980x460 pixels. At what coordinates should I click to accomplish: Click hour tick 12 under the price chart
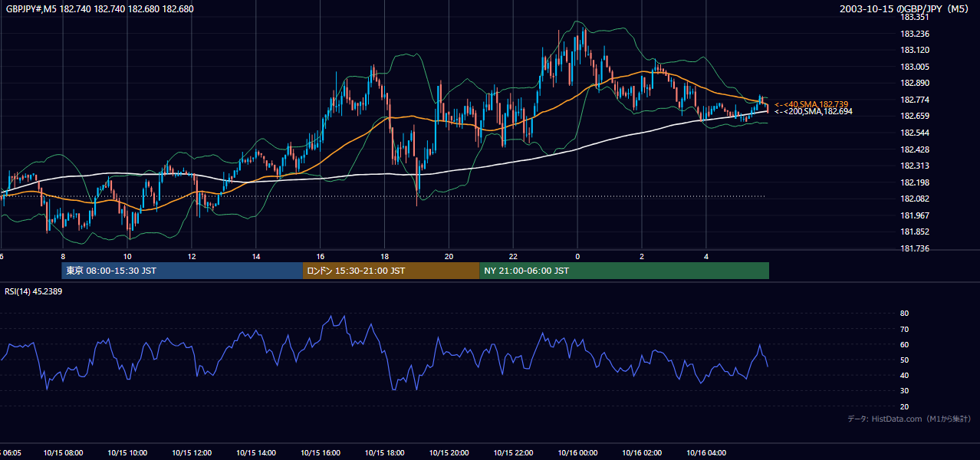[x=192, y=257]
